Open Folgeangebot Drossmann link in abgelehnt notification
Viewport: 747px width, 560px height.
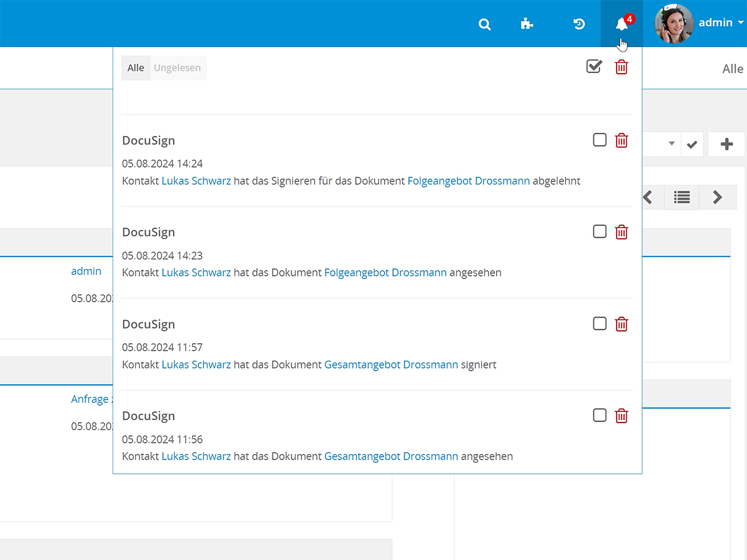[x=468, y=181]
